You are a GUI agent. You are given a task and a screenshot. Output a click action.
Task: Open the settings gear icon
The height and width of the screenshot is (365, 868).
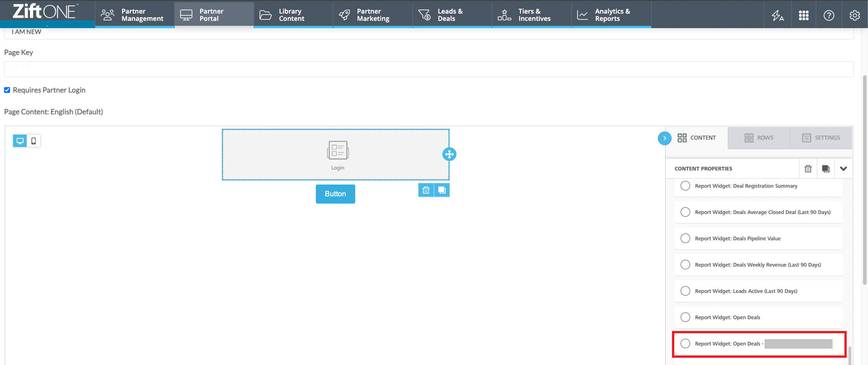pyautogui.click(x=854, y=15)
